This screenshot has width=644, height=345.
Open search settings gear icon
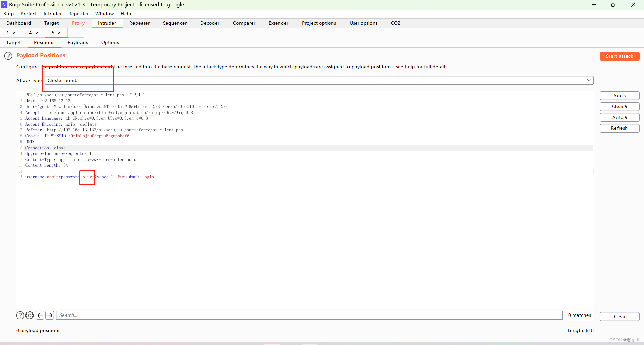[x=30, y=315]
